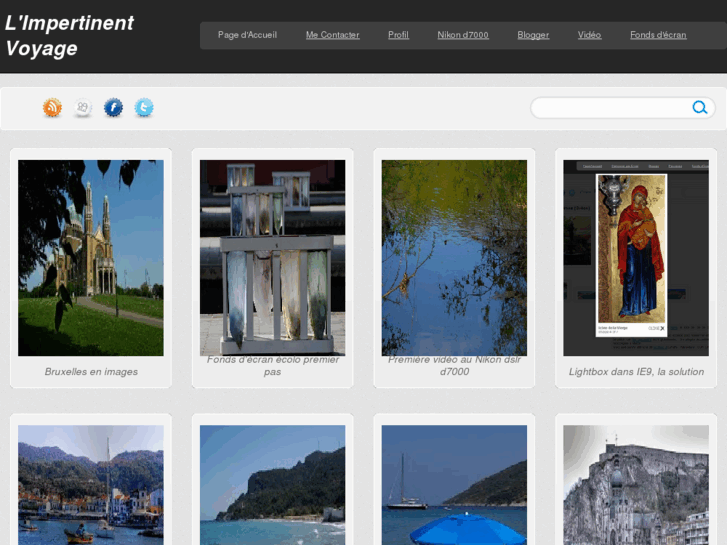
Task: Open the Blogger menu item
Action: click(x=533, y=35)
